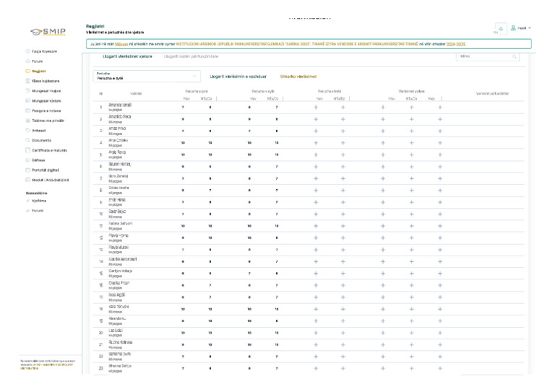Click the Faqja Kryesore home icon
The width and height of the screenshot is (555, 392).
pyautogui.click(x=27, y=52)
